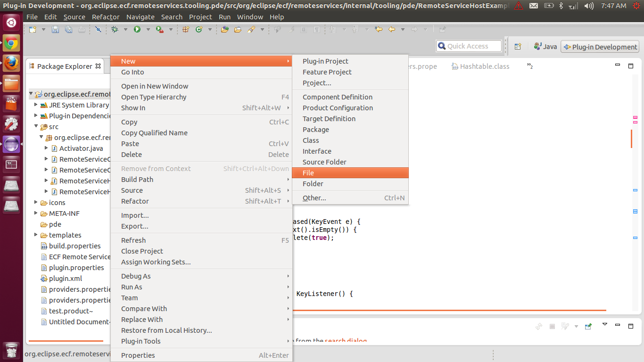Image resolution: width=644 pixels, height=362 pixels.
Task: Select Folder in the New submenu
Action: (x=350, y=183)
